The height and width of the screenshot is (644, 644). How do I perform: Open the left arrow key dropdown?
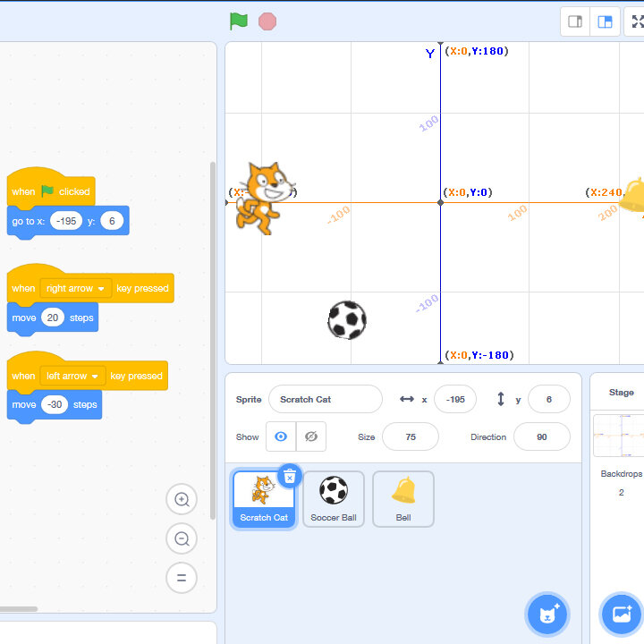72,376
